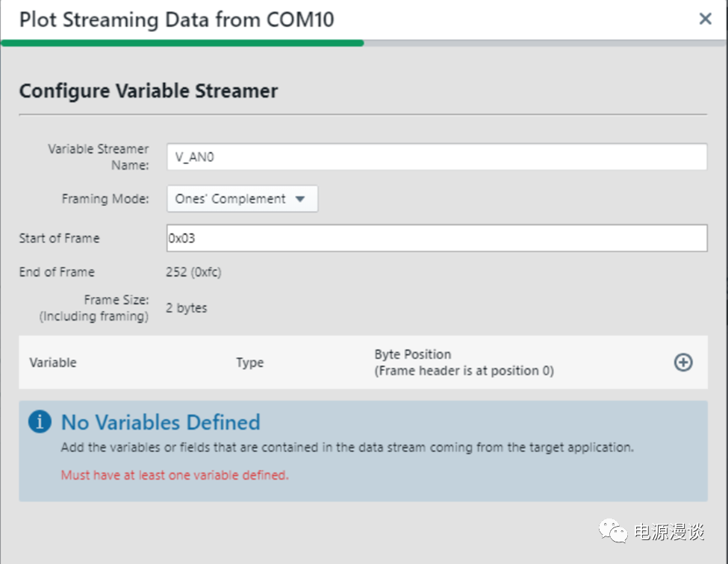Click the dialog title 'Plot Streaming Data from COM10'
Screen dimensions: 728x564
tap(176, 19)
